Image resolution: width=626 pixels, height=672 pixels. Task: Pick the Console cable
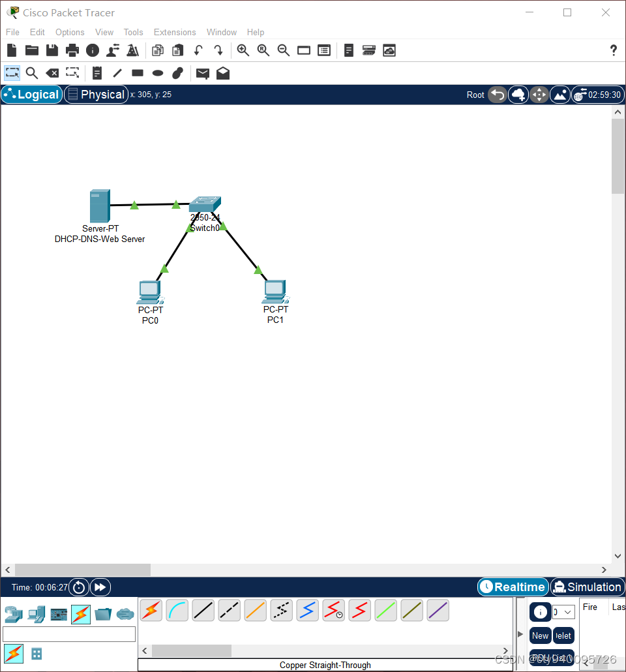pyautogui.click(x=177, y=610)
